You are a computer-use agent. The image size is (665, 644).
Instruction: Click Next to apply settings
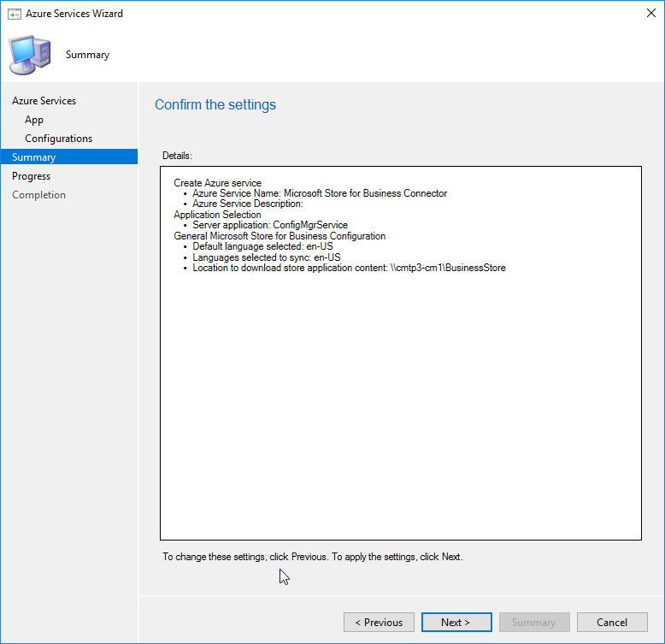[x=456, y=622]
